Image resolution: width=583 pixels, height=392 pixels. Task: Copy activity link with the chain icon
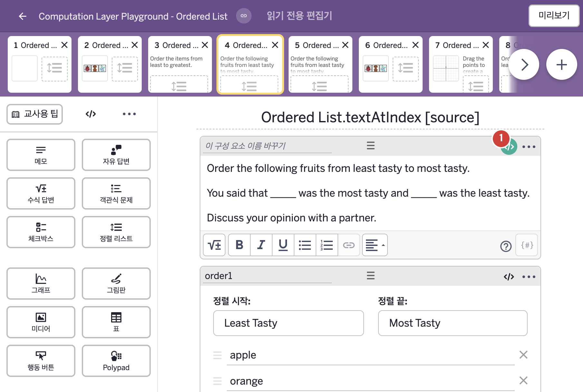244,16
